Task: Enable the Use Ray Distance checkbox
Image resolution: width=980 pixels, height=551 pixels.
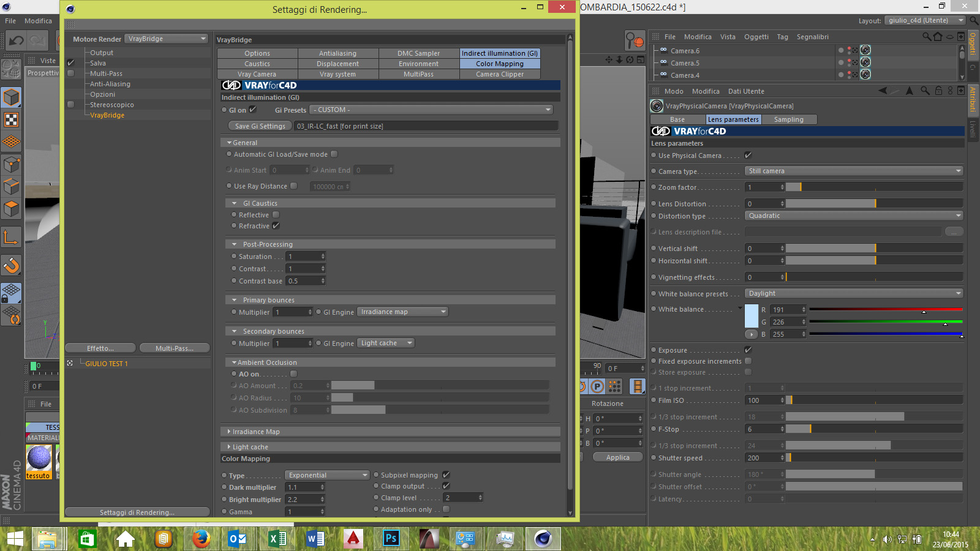Action: pyautogui.click(x=294, y=186)
